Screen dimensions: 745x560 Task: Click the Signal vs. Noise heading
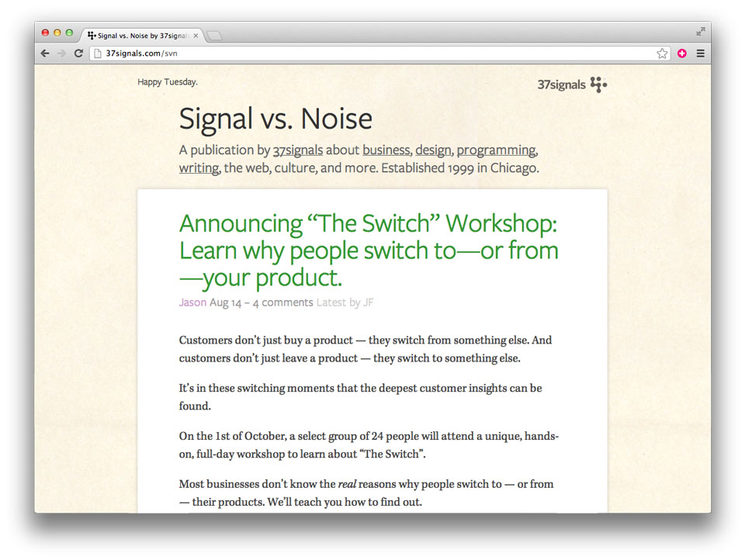click(x=275, y=119)
